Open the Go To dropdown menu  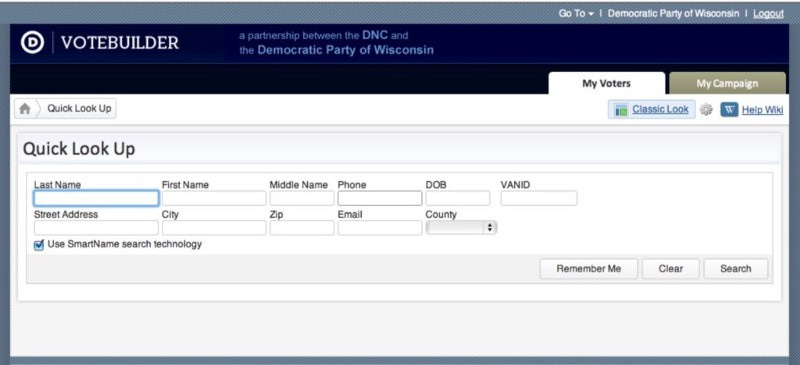point(576,14)
